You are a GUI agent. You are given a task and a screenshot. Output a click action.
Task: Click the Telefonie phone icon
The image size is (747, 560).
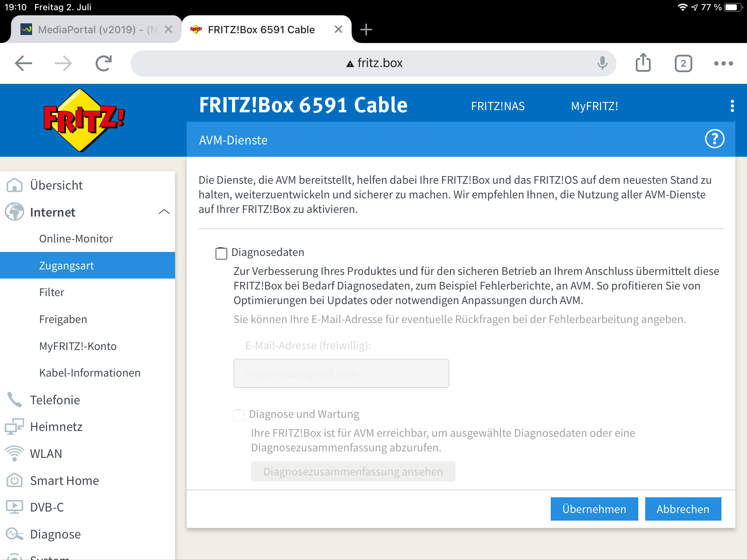(x=15, y=400)
